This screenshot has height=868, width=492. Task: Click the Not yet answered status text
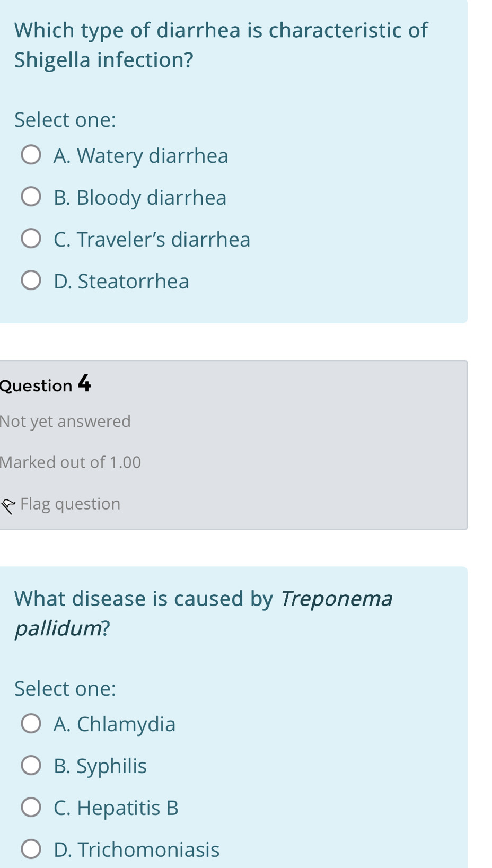pos(65,421)
